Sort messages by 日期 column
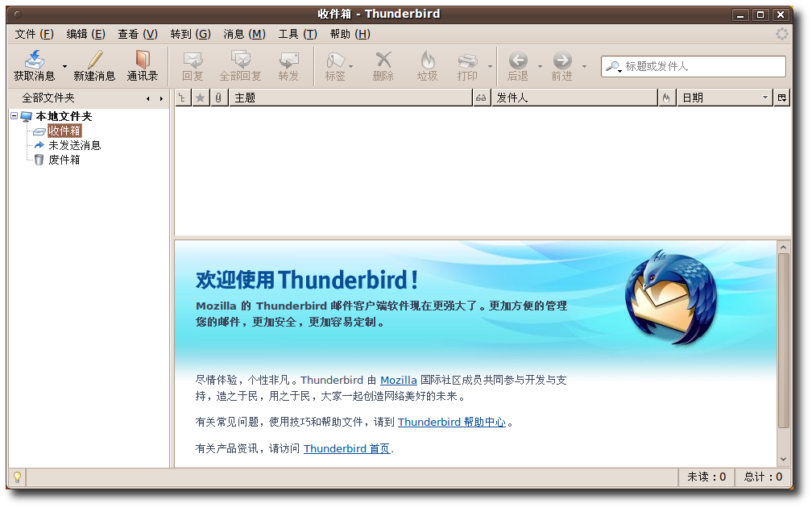The width and height of the screenshot is (812, 508). (724, 98)
